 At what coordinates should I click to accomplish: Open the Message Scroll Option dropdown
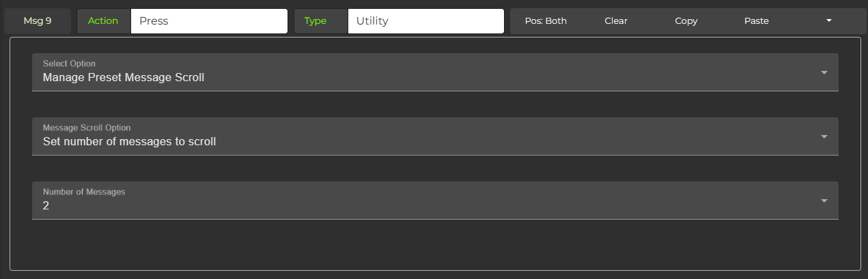(434, 136)
